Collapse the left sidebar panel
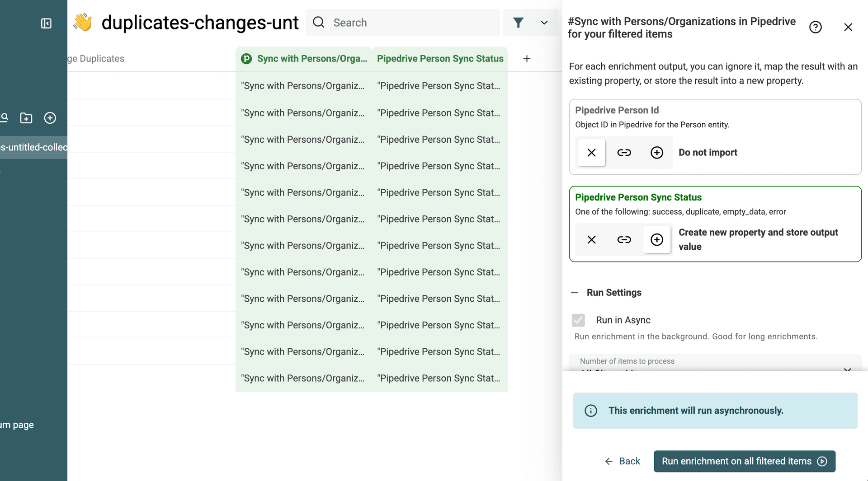The image size is (868, 481). pyautogui.click(x=46, y=23)
